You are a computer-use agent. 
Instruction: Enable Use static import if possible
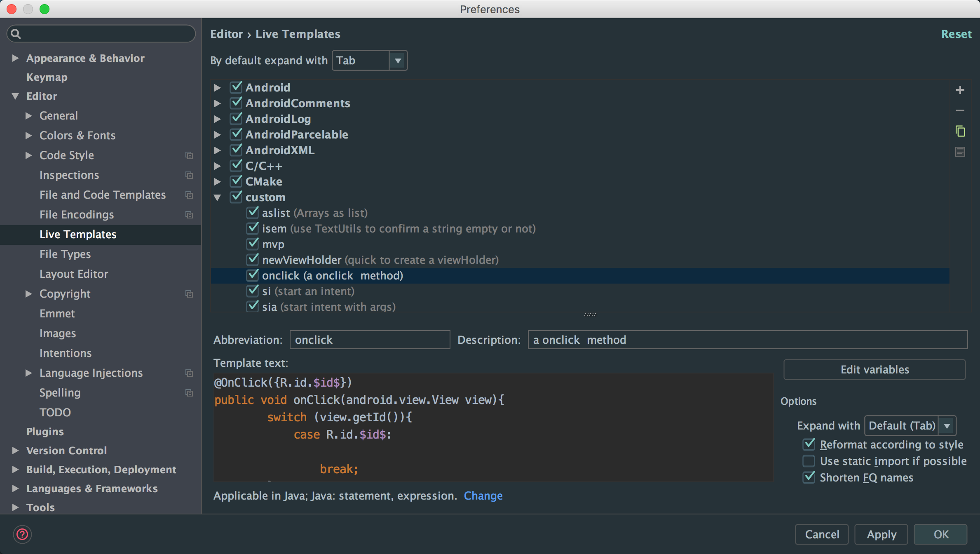point(809,461)
